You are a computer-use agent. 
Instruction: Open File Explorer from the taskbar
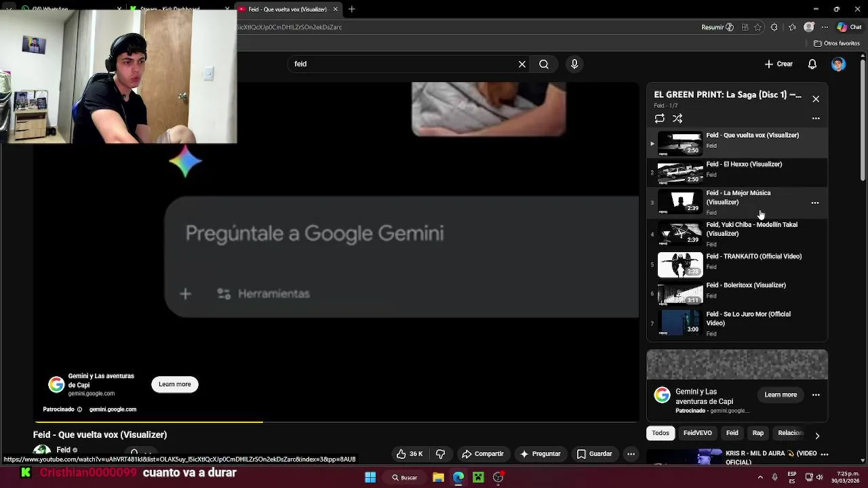tap(438, 477)
